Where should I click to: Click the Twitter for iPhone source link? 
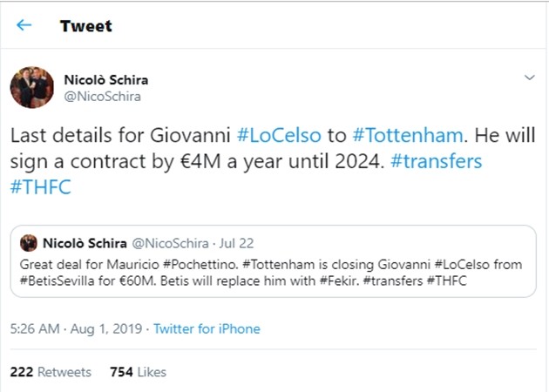207,329
